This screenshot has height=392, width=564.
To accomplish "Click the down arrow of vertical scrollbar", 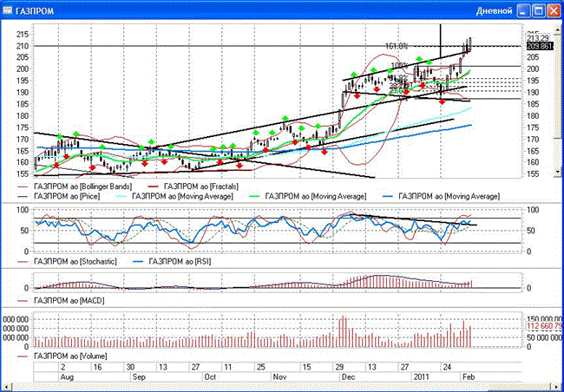I will point(560,173).
